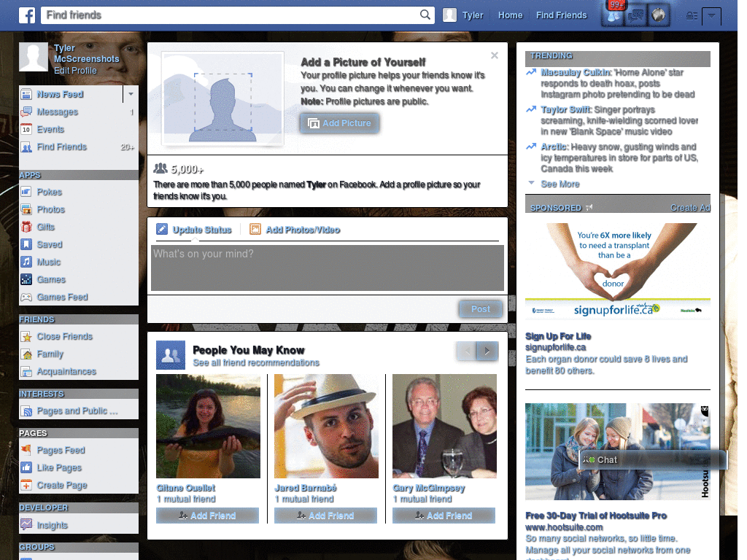This screenshot has height=560, width=747.
Task: Click the People You May Know icon
Action: (171, 355)
